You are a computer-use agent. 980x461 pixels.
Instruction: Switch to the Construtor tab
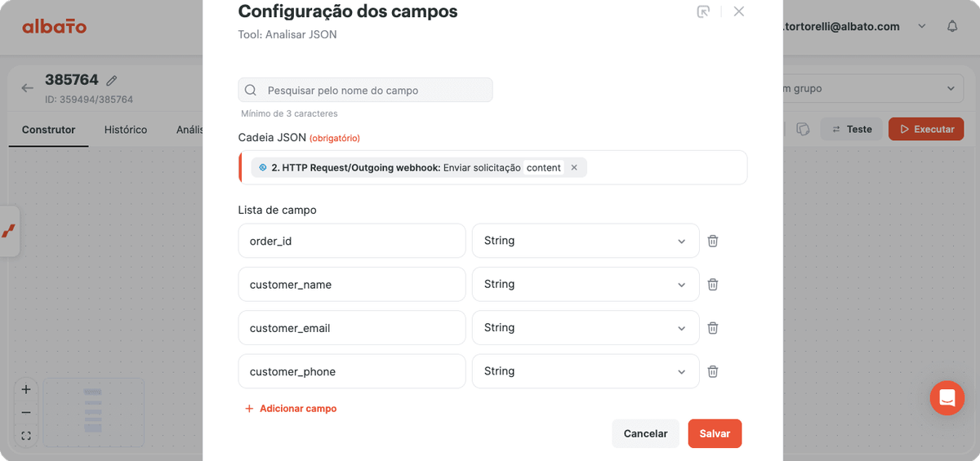pyautogui.click(x=48, y=130)
